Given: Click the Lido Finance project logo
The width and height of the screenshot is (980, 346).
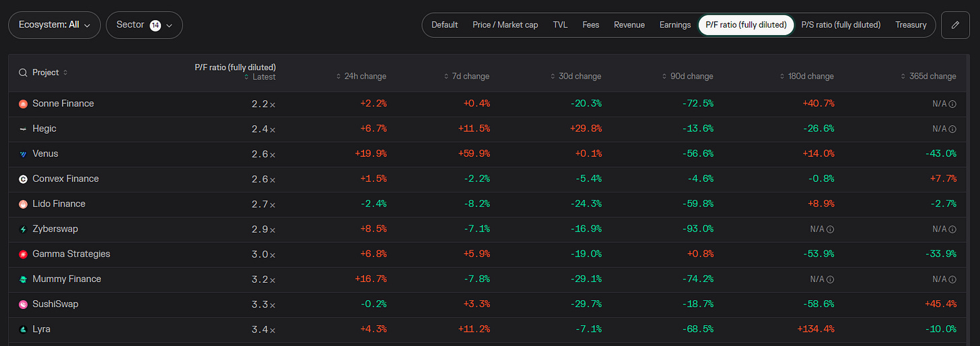Looking at the screenshot, I should [x=23, y=204].
